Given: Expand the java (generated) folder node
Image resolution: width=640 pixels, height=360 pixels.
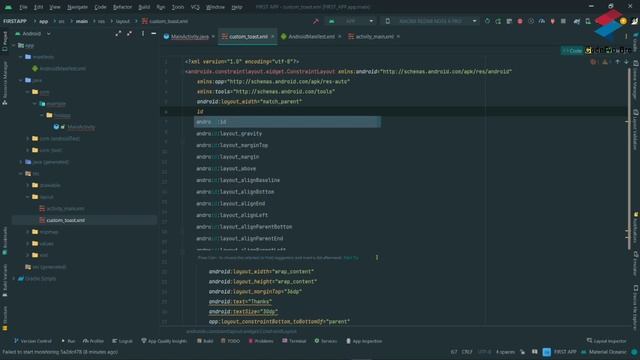Looking at the screenshot, I should coord(21,162).
